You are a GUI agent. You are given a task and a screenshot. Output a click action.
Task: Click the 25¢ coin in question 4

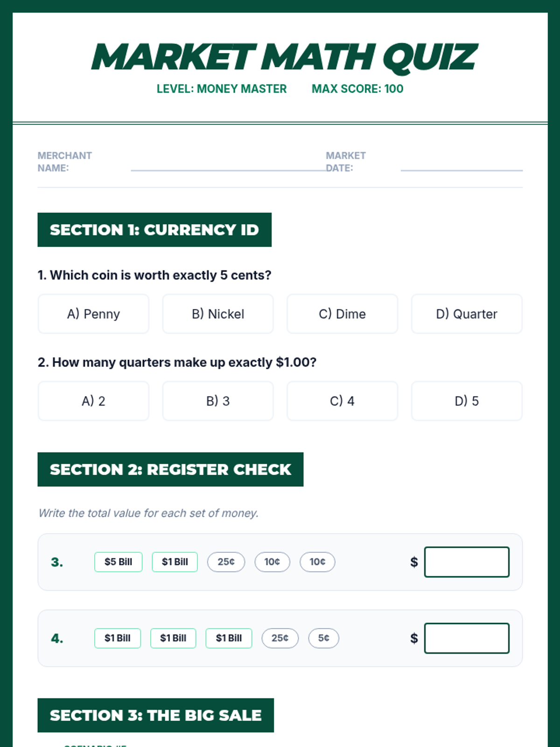pyautogui.click(x=280, y=638)
